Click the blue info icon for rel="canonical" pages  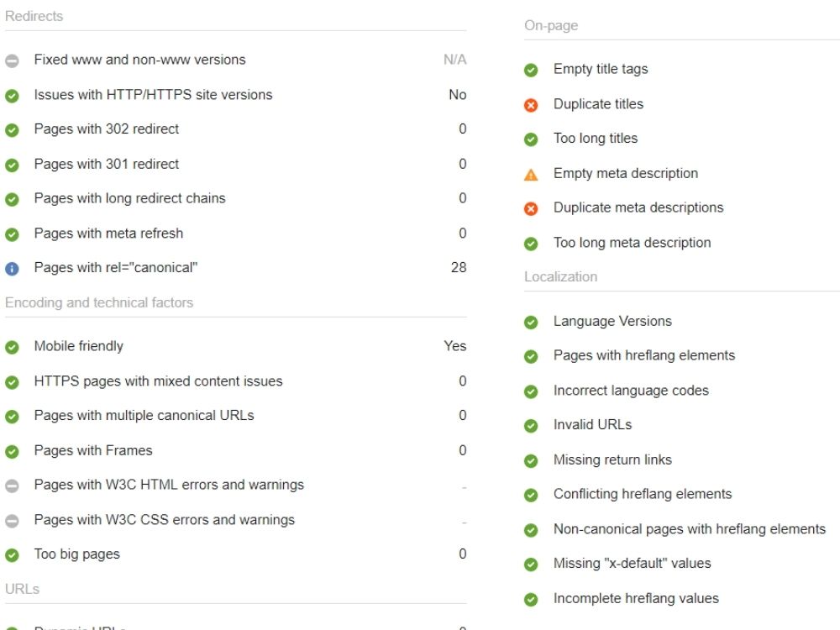(x=12, y=269)
